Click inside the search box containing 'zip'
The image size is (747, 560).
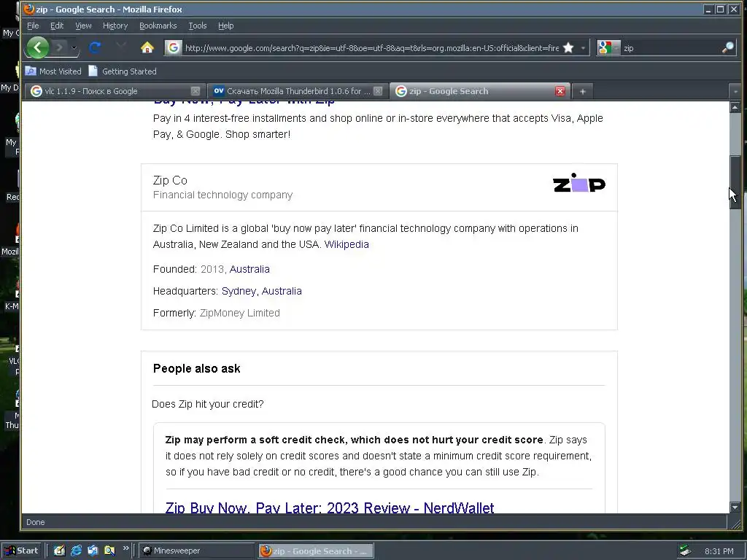tap(671, 47)
